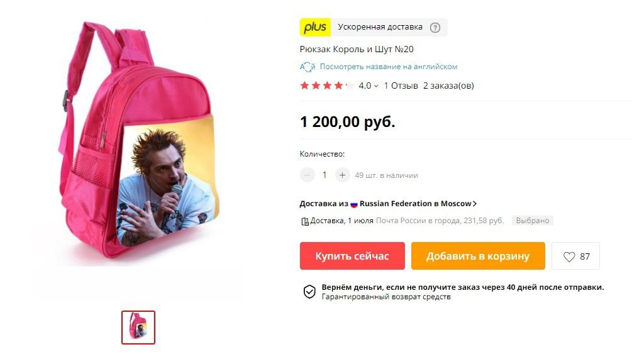The height and width of the screenshot is (364, 632).
Task: Expand the 4.0 rating dropdown arrow
Action: (x=376, y=86)
